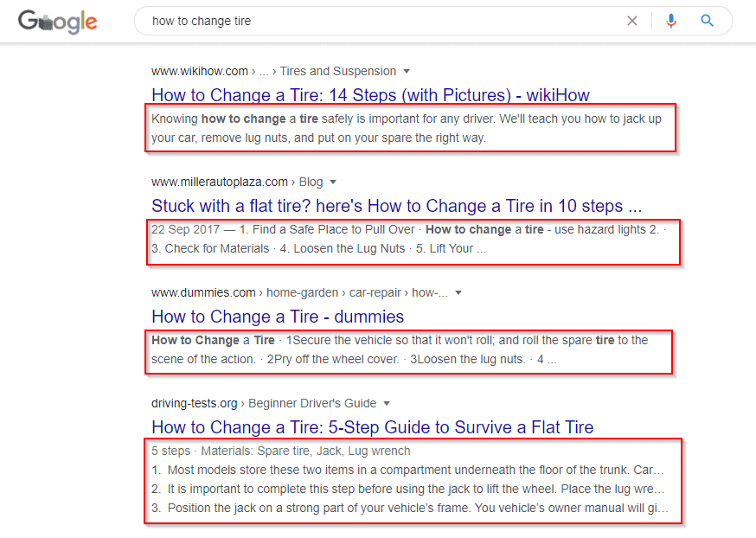Click the "4 ..." link in dummies snippet

click(x=546, y=359)
